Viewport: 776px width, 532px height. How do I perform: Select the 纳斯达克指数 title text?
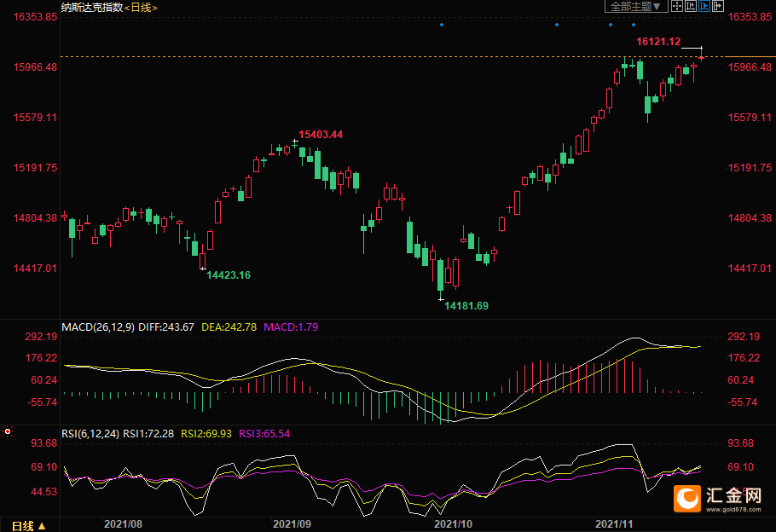pos(92,8)
